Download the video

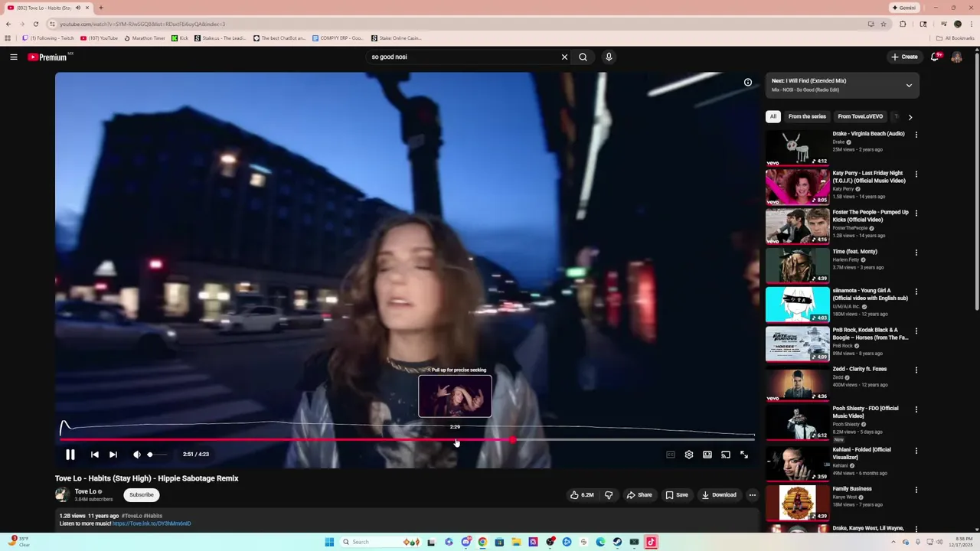(x=719, y=495)
